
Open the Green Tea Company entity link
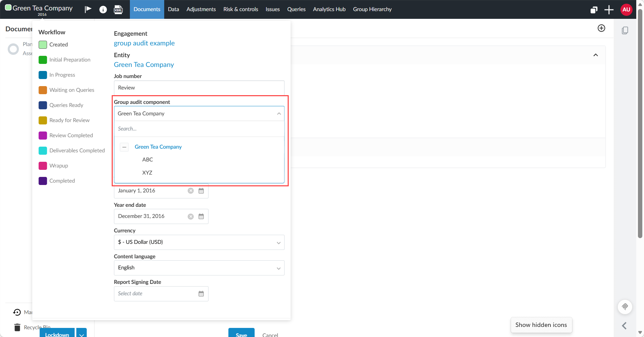click(144, 65)
